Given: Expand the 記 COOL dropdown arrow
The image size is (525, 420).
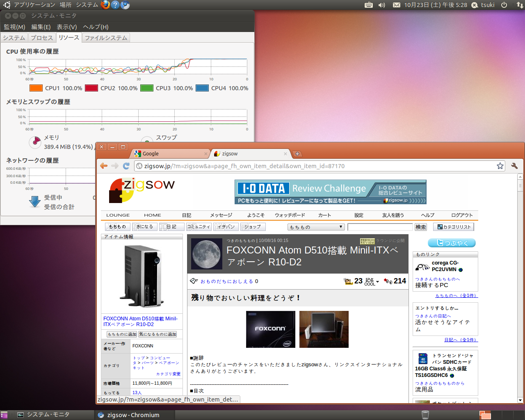Looking at the screenshot, I should click(x=377, y=282).
